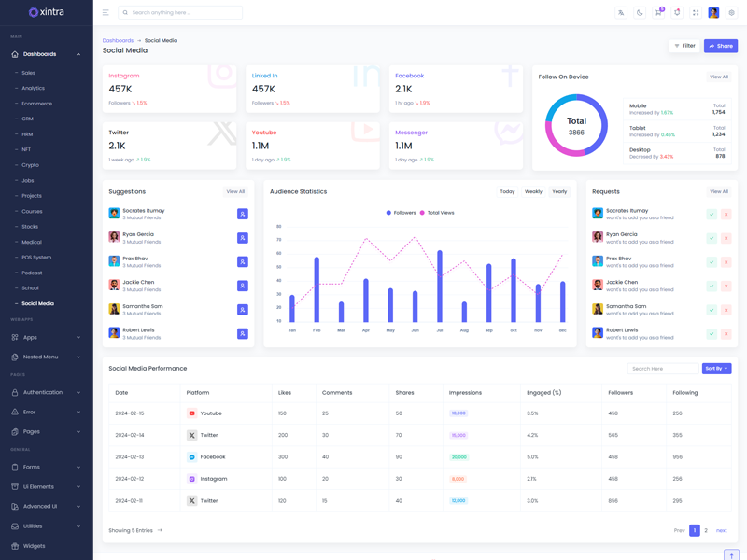
Task: Click the Followers legend color dot
Action: (x=388, y=213)
